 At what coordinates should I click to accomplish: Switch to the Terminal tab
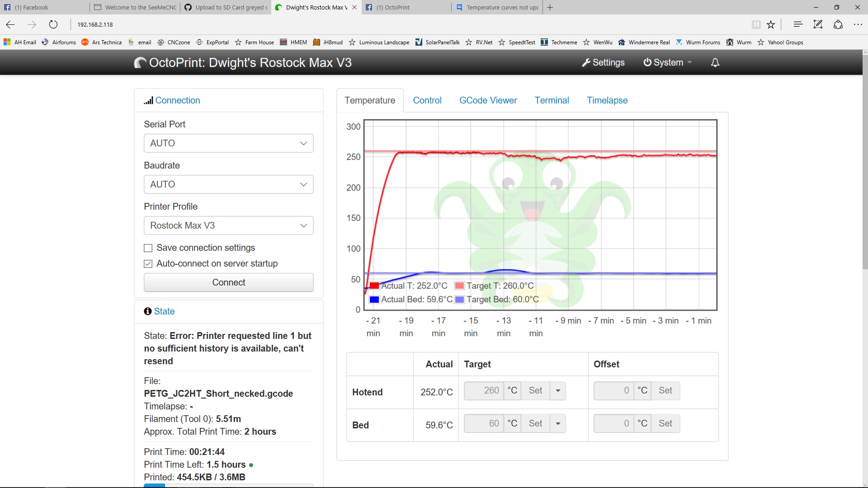[x=552, y=100]
